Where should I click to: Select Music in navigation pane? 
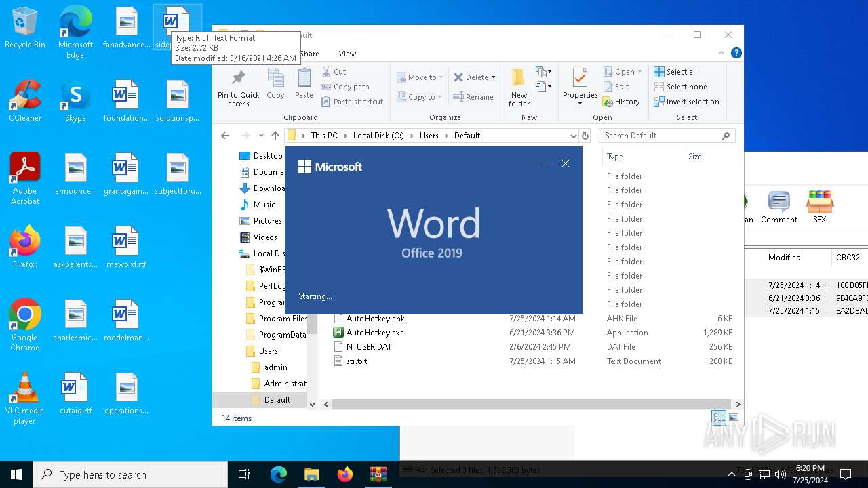[258, 205]
